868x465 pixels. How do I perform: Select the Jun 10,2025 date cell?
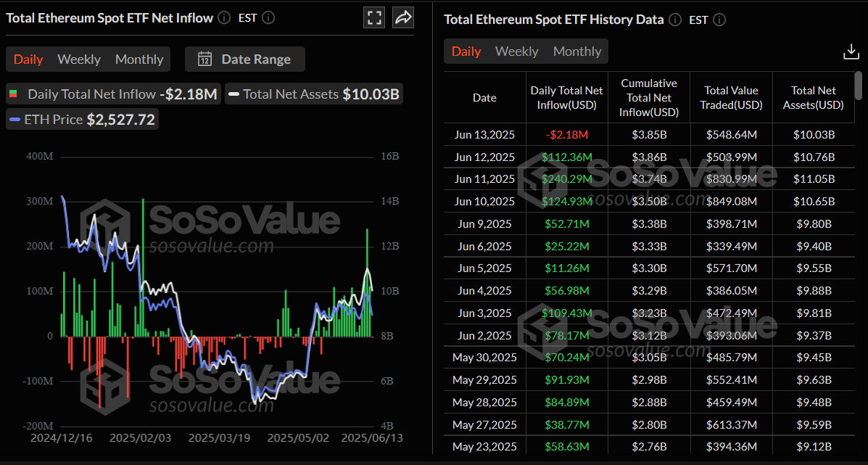coord(484,202)
